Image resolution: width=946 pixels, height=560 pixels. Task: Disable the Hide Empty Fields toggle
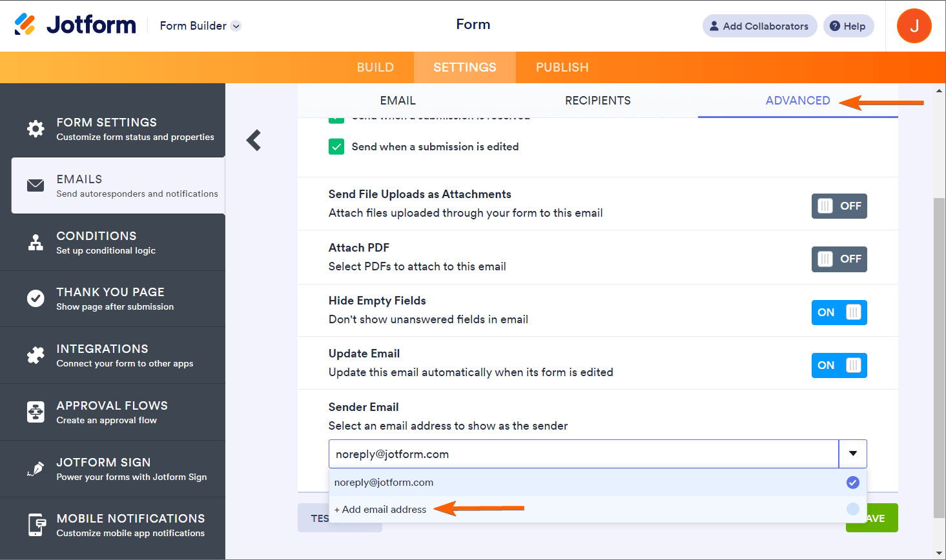pos(839,312)
